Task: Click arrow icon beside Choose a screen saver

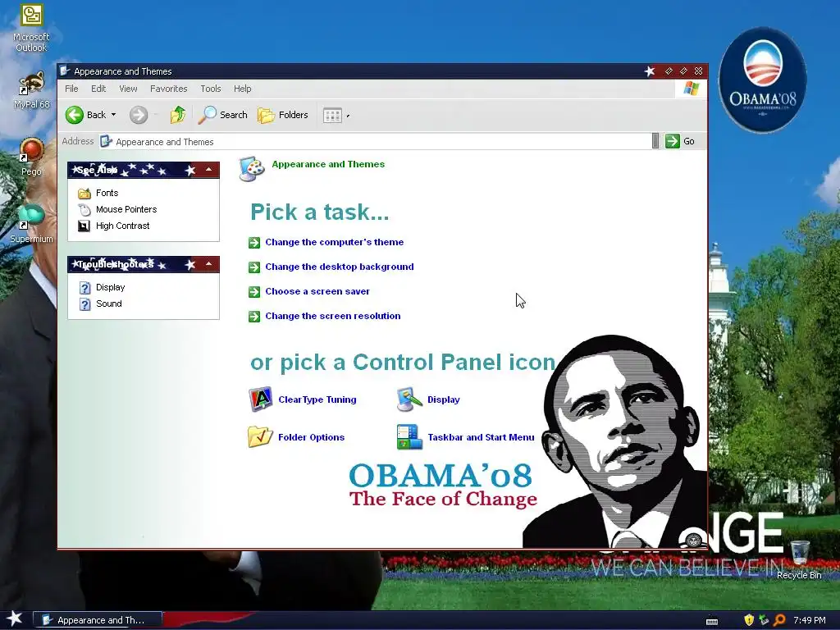Action: point(254,292)
